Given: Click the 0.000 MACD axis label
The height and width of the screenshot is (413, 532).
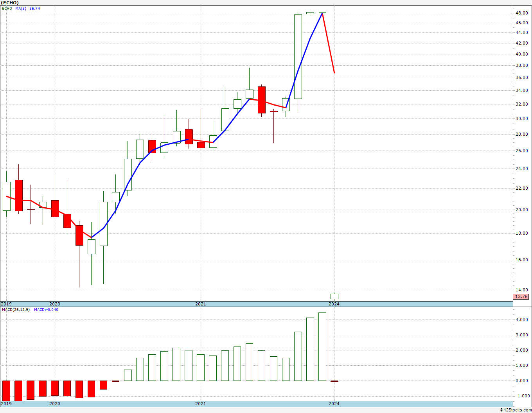Looking at the screenshot, I should pyautogui.click(x=522, y=381).
